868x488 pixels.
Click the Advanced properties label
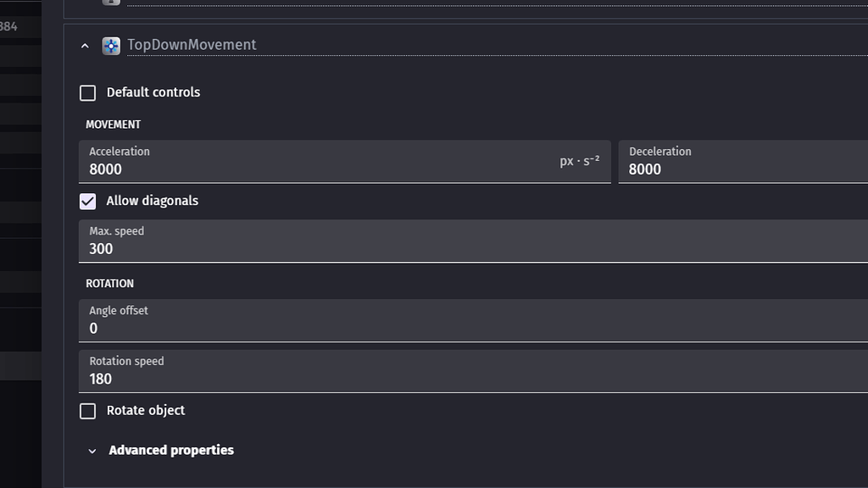(x=171, y=451)
